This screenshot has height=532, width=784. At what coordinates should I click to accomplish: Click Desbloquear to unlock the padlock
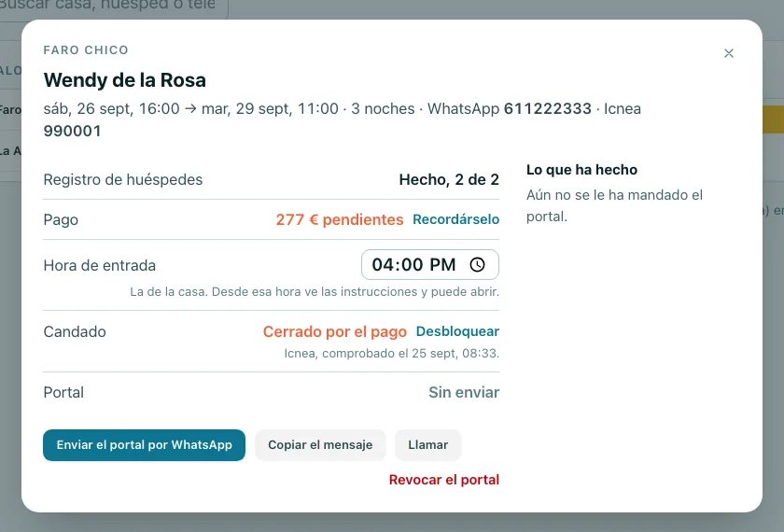[x=457, y=331]
